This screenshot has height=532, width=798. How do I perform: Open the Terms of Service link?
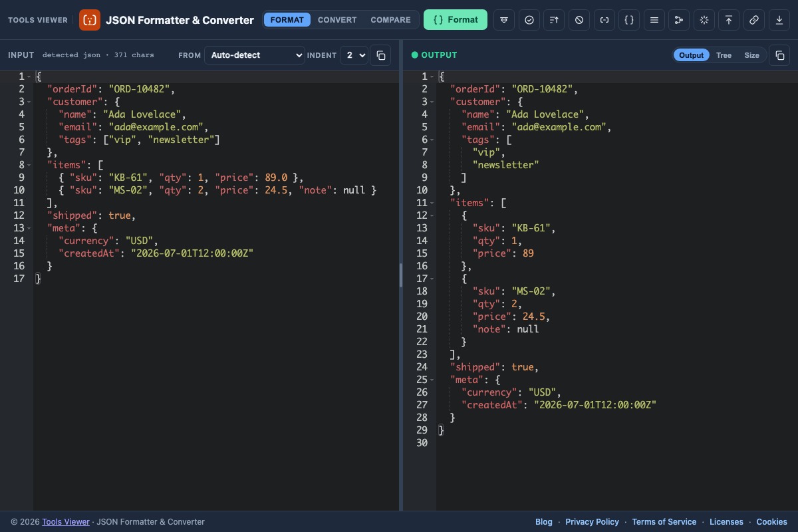click(x=664, y=522)
